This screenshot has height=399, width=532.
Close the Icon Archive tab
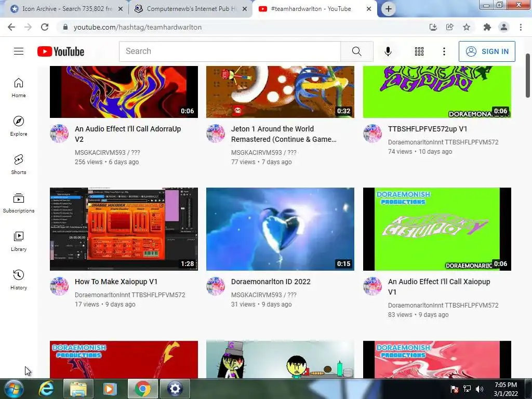(x=121, y=9)
